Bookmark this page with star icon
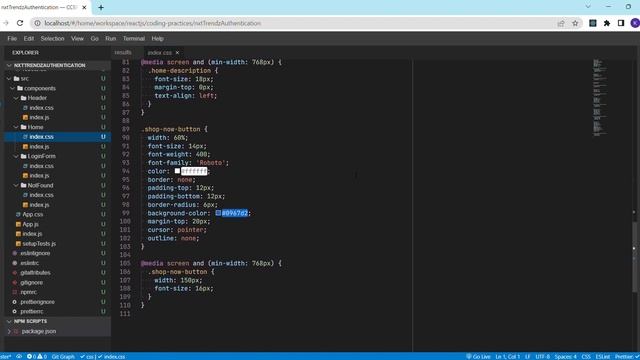 pos(575,23)
